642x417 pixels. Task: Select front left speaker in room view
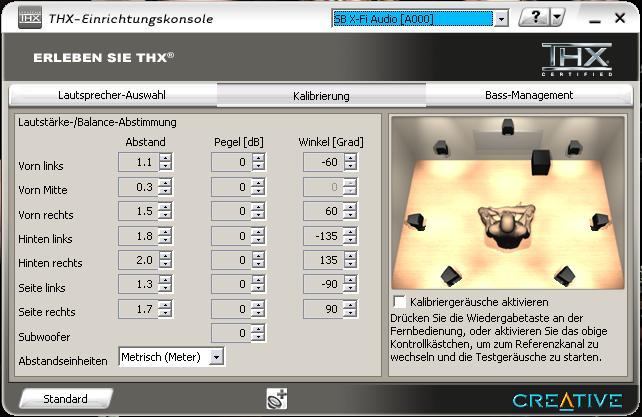coord(441,147)
